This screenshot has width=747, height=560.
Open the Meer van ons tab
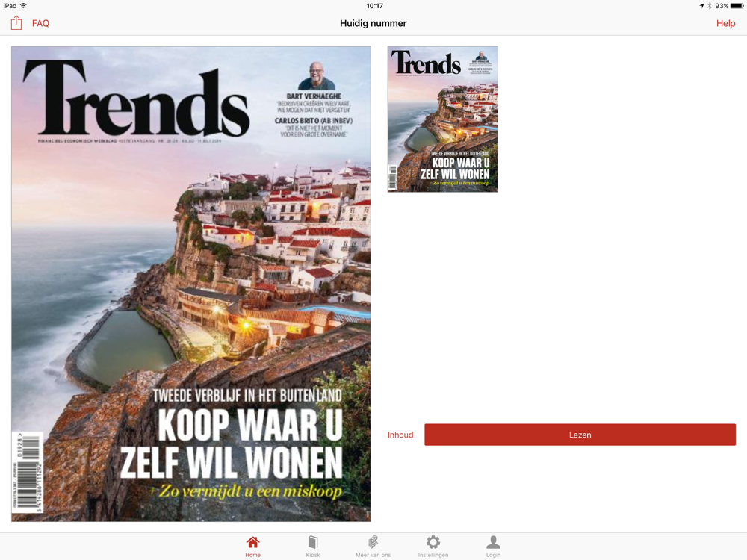pyautogui.click(x=373, y=547)
